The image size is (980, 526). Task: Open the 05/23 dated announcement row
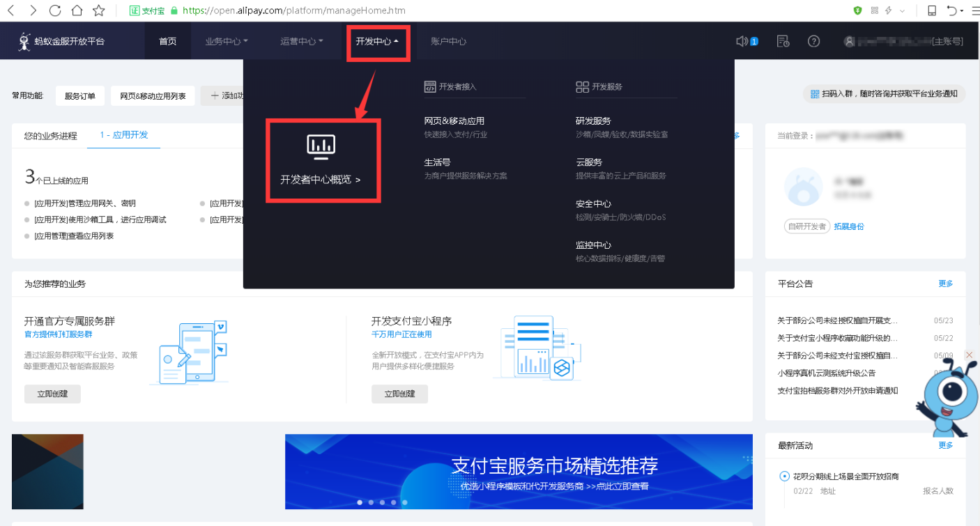(x=865, y=320)
